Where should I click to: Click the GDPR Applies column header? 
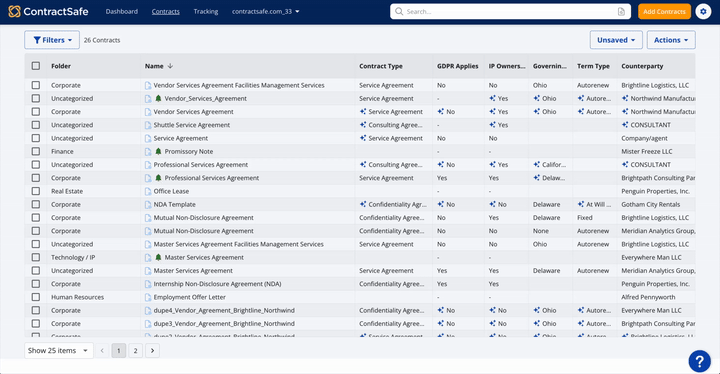point(457,66)
